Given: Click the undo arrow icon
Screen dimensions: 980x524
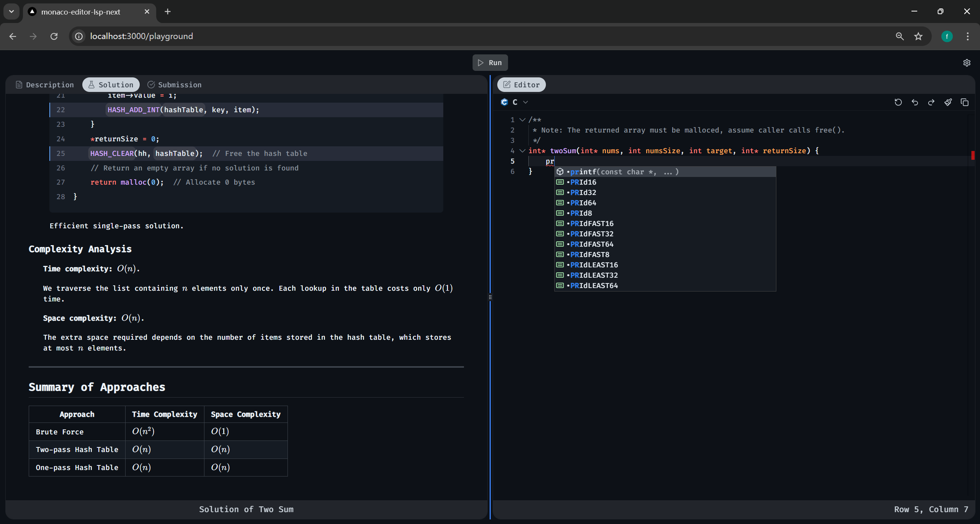Looking at the screenshot, I should (x=915, y=102).
